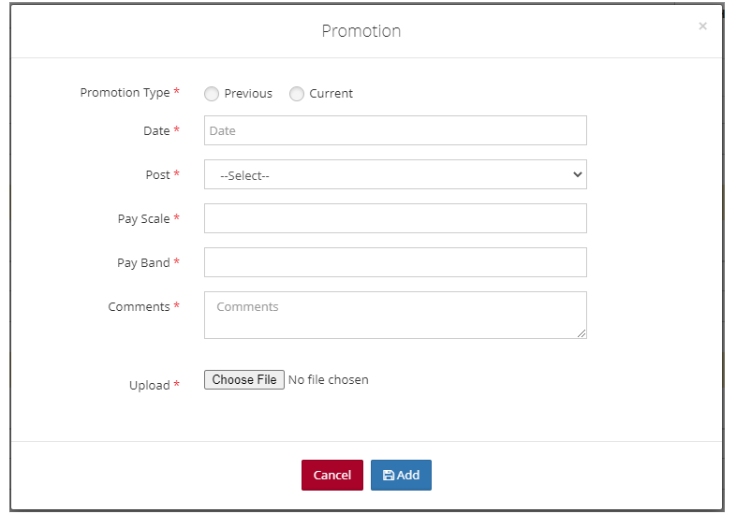Click the Upload field label
This screenshot has width=733, height=518.
point(149,385)
